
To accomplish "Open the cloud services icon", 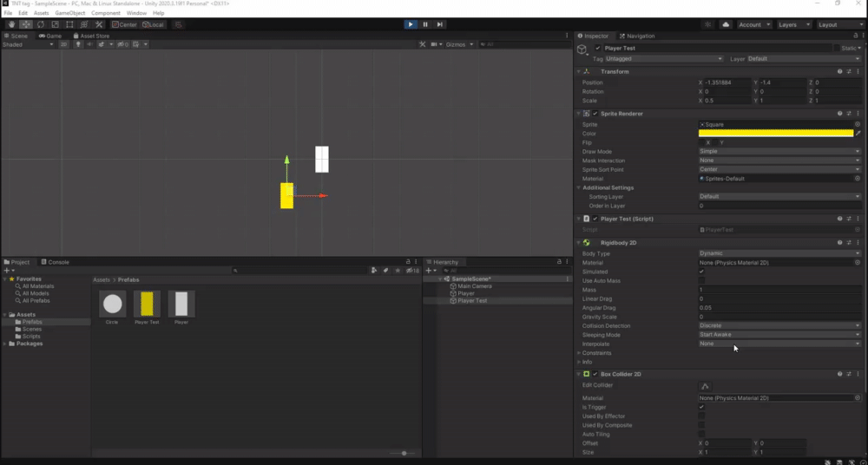I will (726, 24).
